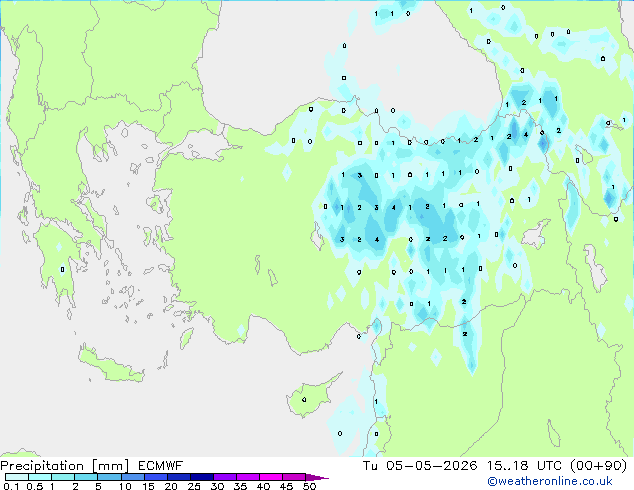Click legend value label '30'
634x490 pixels.
point(217,486)
